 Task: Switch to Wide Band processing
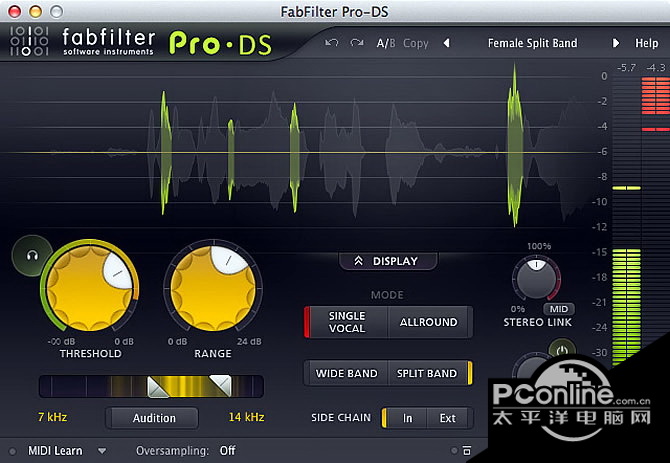[x=347, y=373]
